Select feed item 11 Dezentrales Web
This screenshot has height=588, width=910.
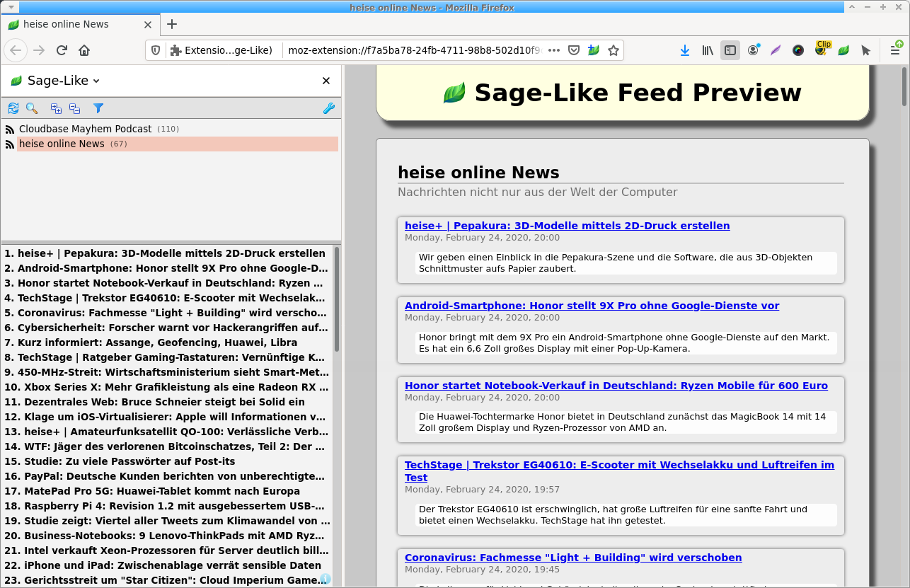point(167,402)
